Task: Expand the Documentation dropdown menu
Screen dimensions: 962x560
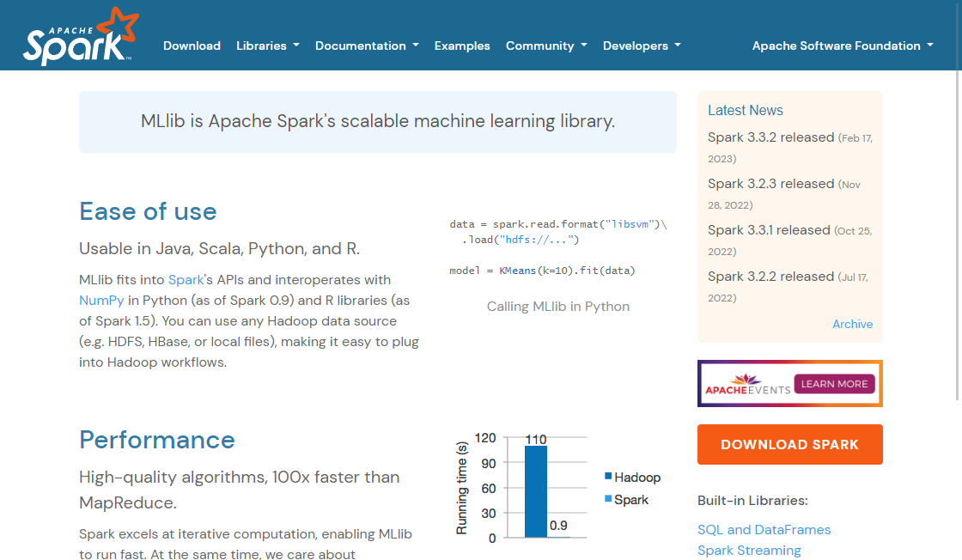Action: pos(367,46)
